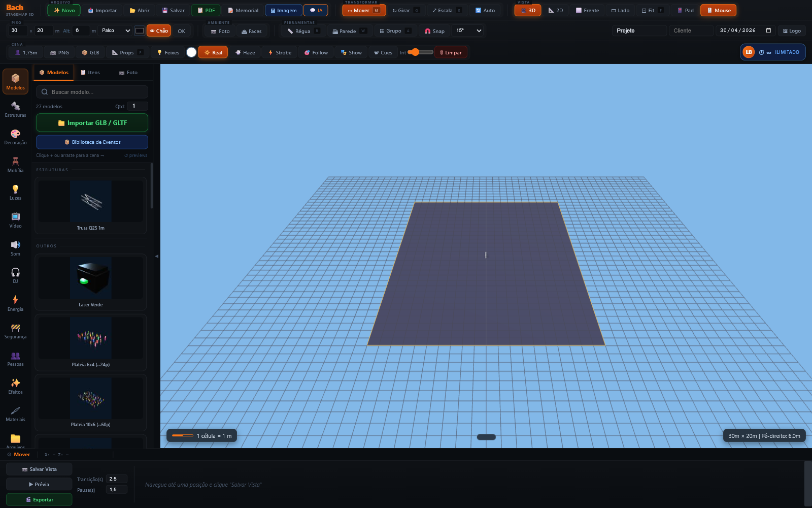Click the green Exportar button

[39, 500]
